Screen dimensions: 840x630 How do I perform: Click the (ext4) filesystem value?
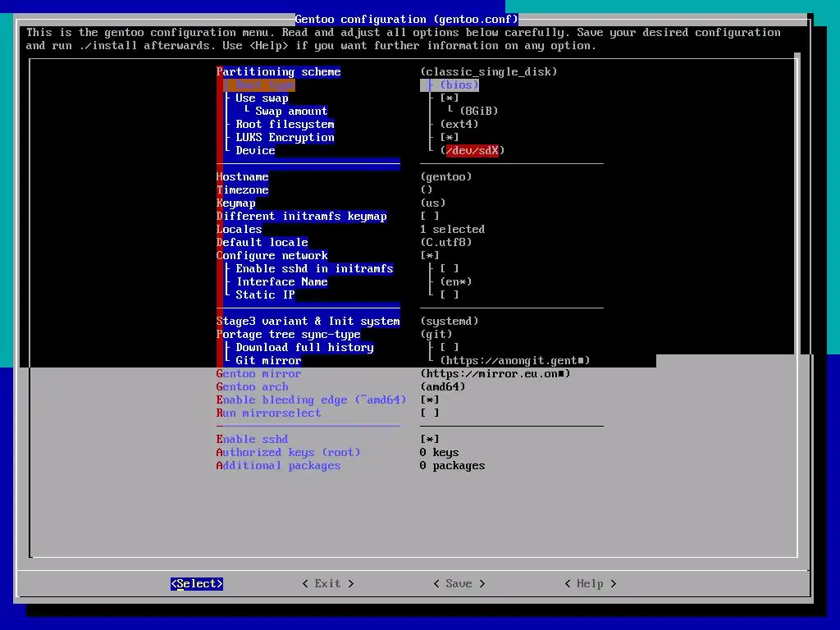click(x=459, y=125)
